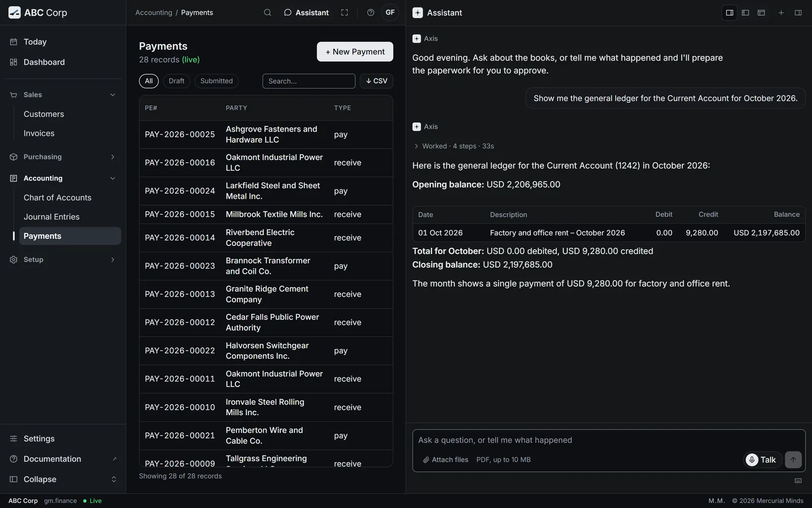Select the left-side panel layout icon
This screenshot has width=812, height=508.
click(x=746, y=13)
